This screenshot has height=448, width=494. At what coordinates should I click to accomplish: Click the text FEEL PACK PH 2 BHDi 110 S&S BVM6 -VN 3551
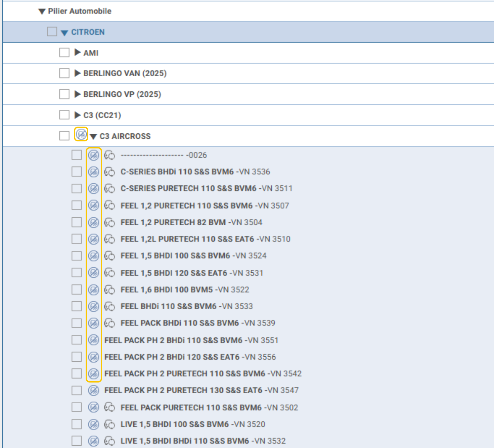coord(191,340)
